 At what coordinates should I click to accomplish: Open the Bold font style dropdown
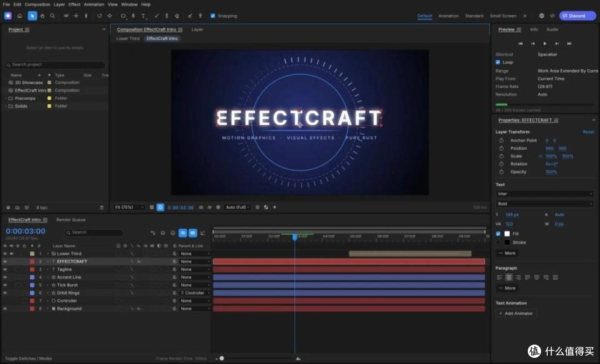point(544,204)
